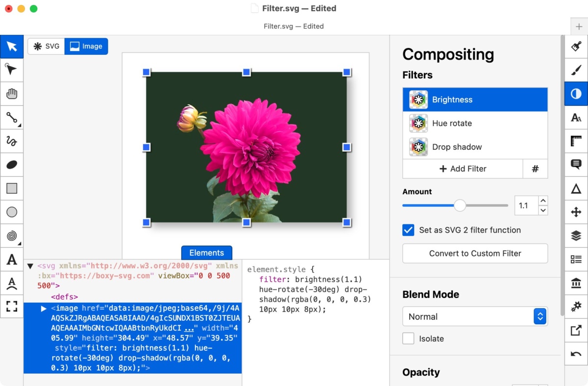Select the Ellipse shape tool

click(12, 165)
